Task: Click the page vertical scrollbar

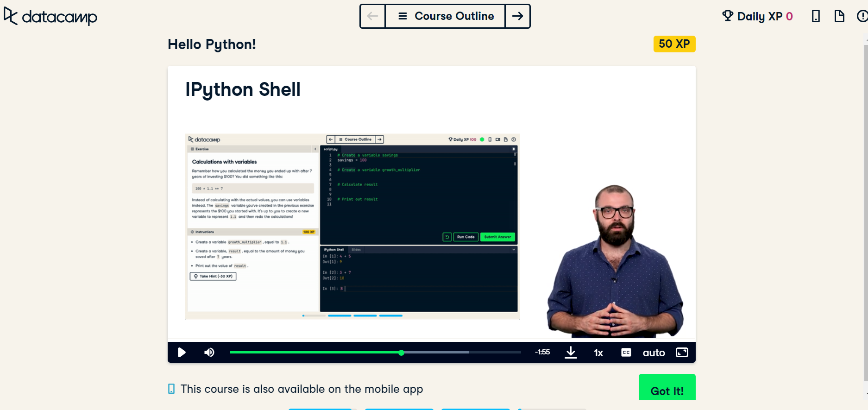Action: pyautogui.click(x=866, y=213)
